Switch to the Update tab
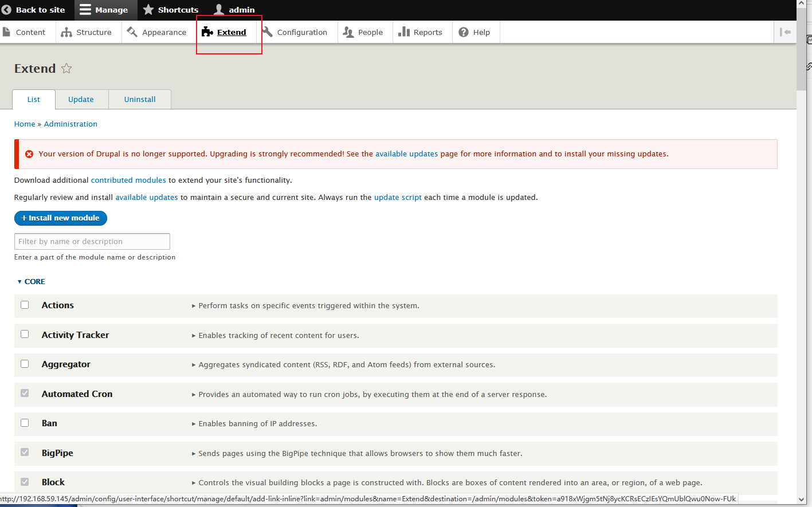812x507 pixels. pyautogui.click(x=81, y=99)
